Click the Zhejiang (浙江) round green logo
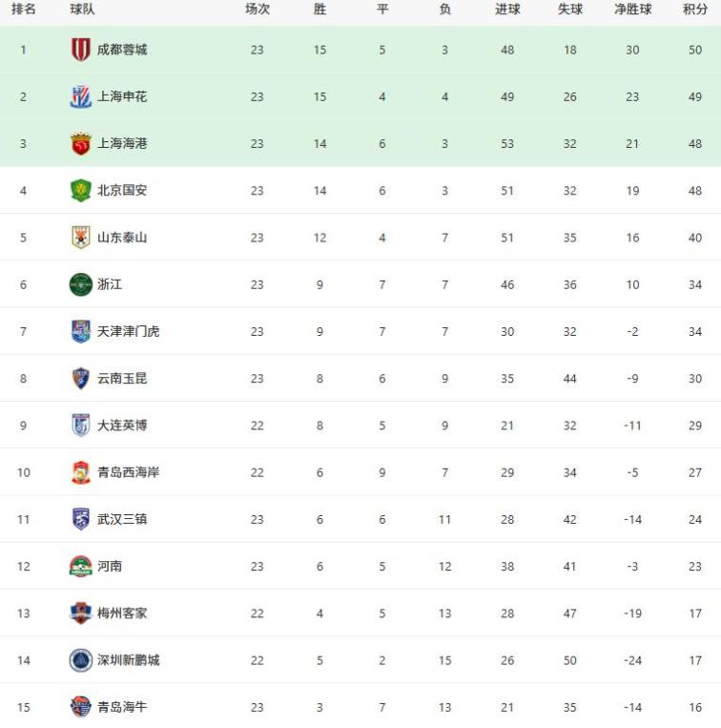Viewport: 721px width, 728px height. click(x=81, y=284)
